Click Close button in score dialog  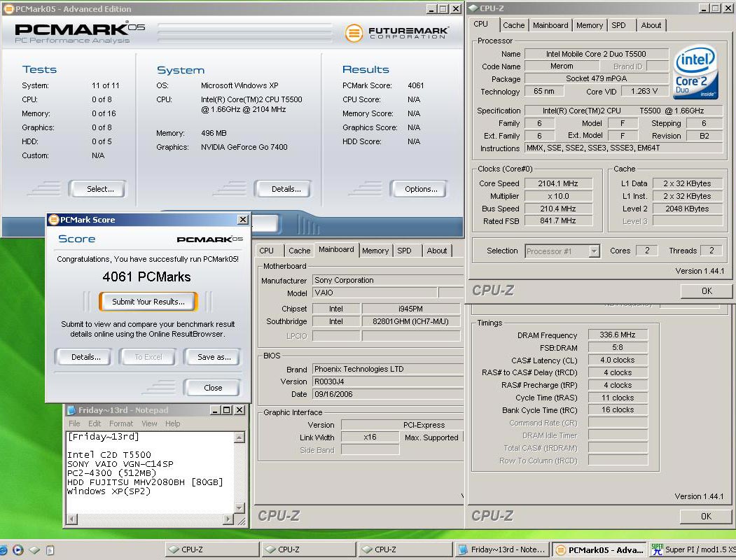pyautogui.click(x=211, y=388)
